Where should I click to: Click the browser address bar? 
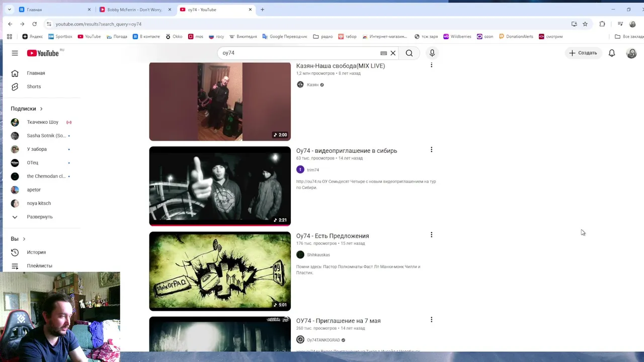coord(302,24)
